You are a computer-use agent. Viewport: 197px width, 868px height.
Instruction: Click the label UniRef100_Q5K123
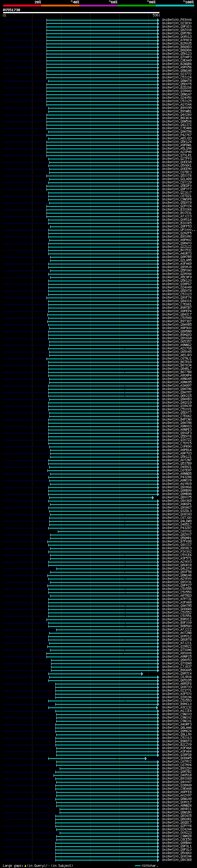(177, 54)
